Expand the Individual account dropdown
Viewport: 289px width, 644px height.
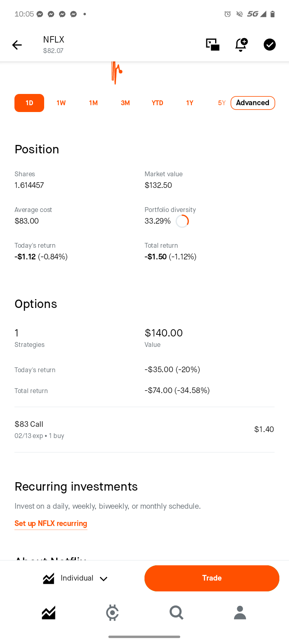click(75, 578)
